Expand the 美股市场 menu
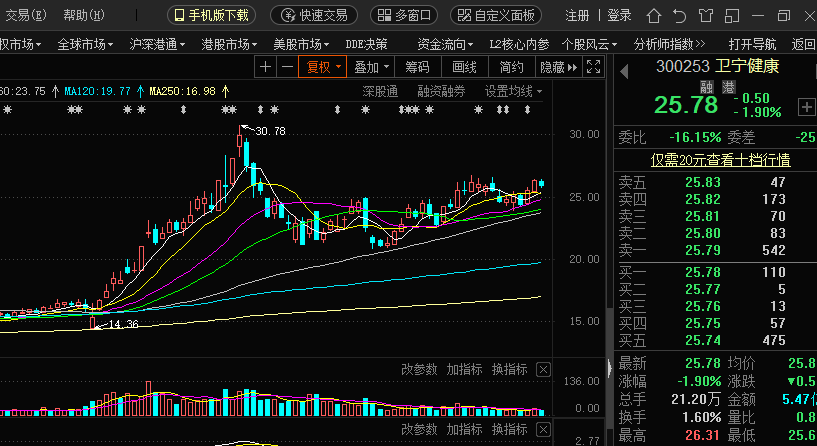Image resolution: width=817 pixels, height=446 pixels. coord(301,45)
